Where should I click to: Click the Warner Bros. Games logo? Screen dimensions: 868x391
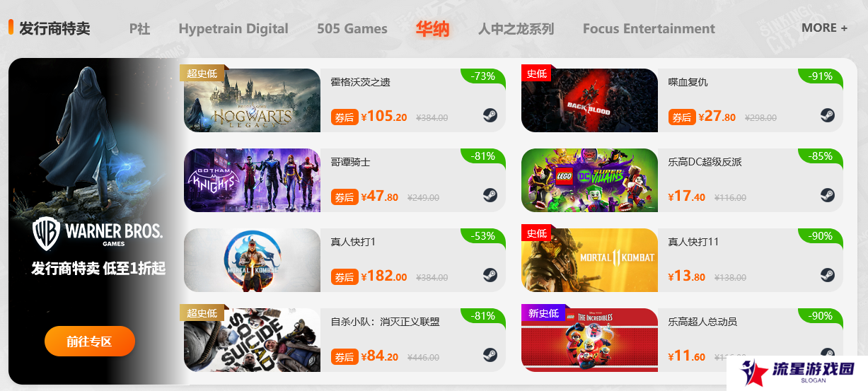click(x=98, y=233)
